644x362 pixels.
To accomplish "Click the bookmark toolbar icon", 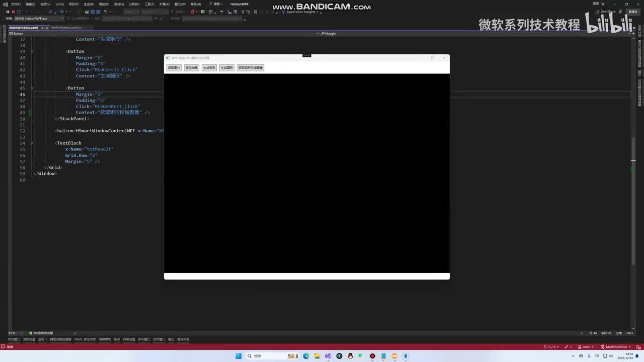I will coord(256,12).
